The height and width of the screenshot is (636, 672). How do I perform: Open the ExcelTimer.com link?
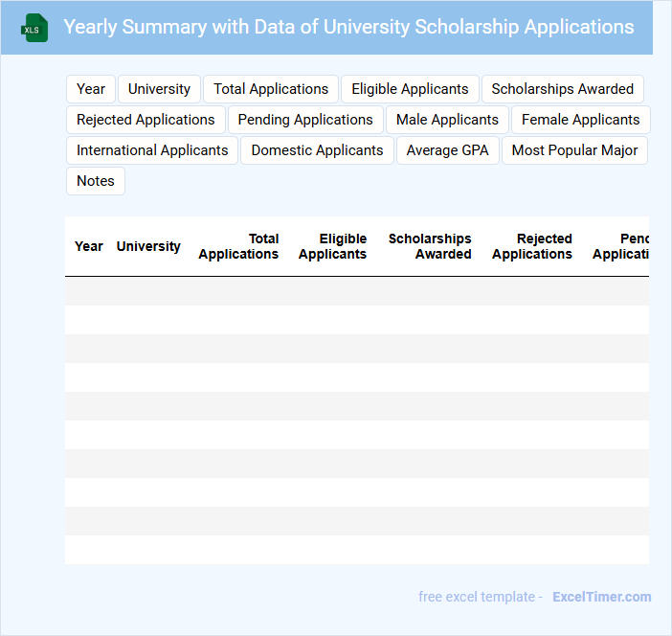(601, 597)
